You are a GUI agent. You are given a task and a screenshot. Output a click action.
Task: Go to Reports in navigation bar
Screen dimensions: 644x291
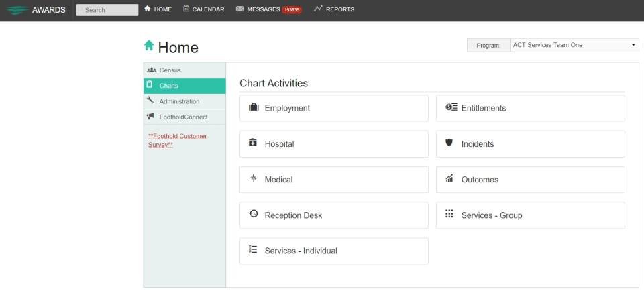(x=333, y=9)
